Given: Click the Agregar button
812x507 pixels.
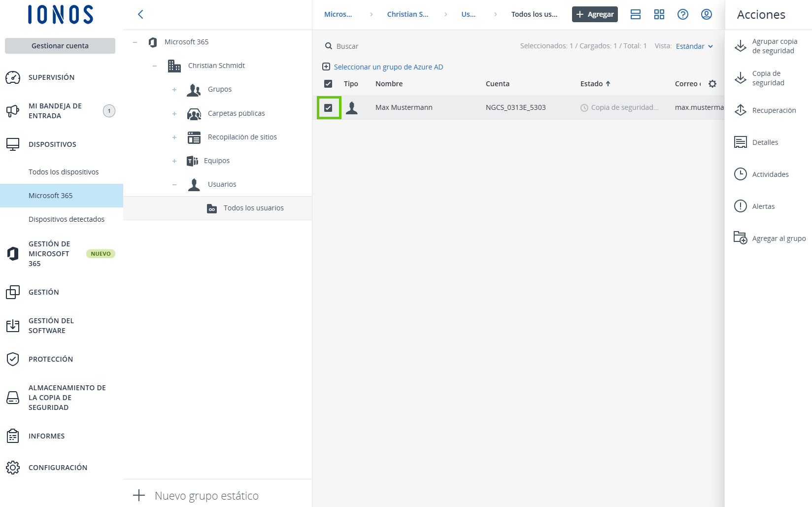Looking at the screenshot, I should [595, 14].
